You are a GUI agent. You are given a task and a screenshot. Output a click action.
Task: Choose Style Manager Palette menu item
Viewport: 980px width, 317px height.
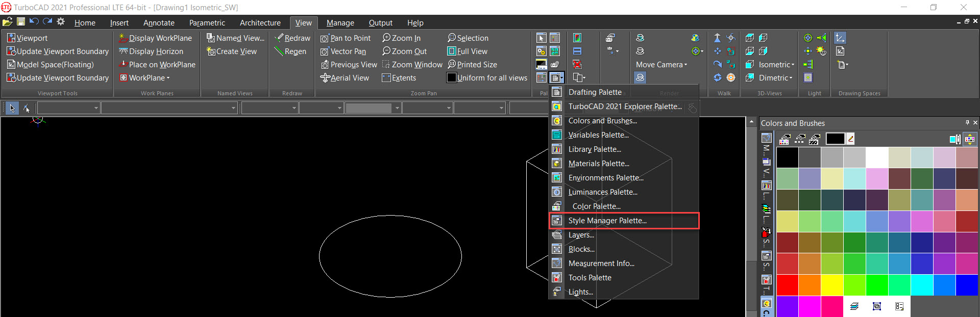(x=624, y=220)
